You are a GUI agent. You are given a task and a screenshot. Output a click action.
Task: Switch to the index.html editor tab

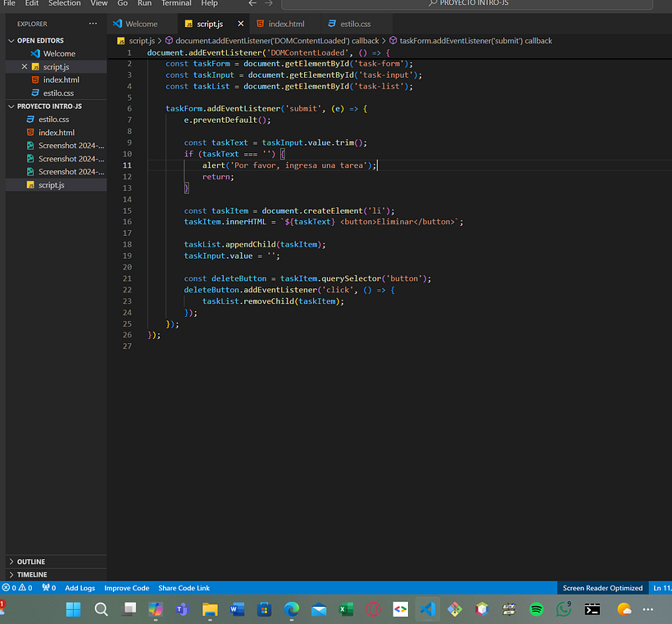[286, 24]
